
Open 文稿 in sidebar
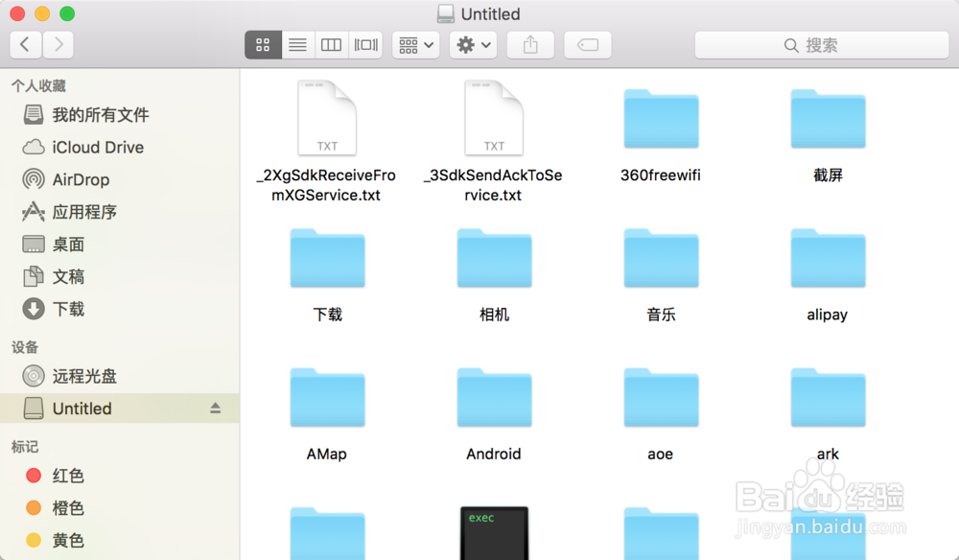pos(120,277)
